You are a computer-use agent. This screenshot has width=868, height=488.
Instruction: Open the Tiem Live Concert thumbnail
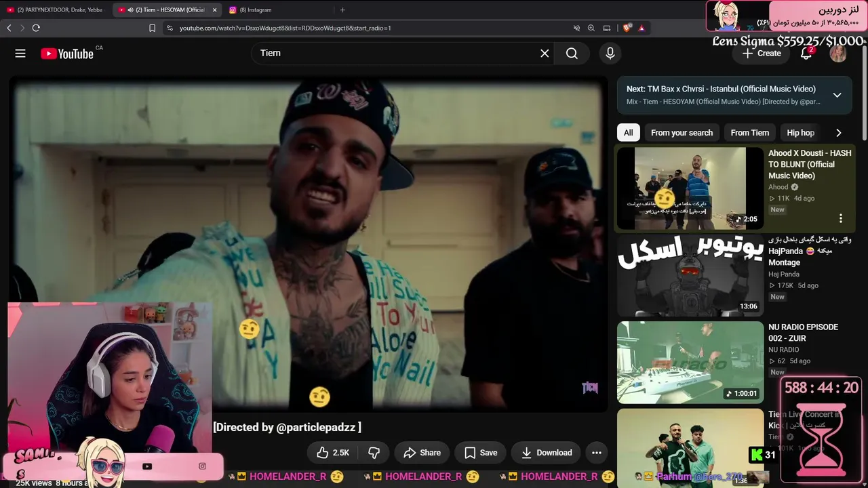(x=690, y=447)
